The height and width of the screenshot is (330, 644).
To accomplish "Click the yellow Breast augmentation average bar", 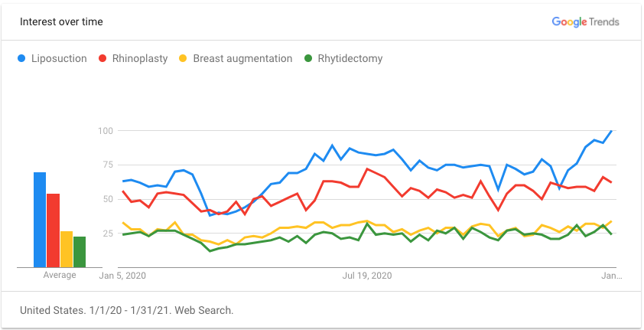I will [x=67, y=250].
